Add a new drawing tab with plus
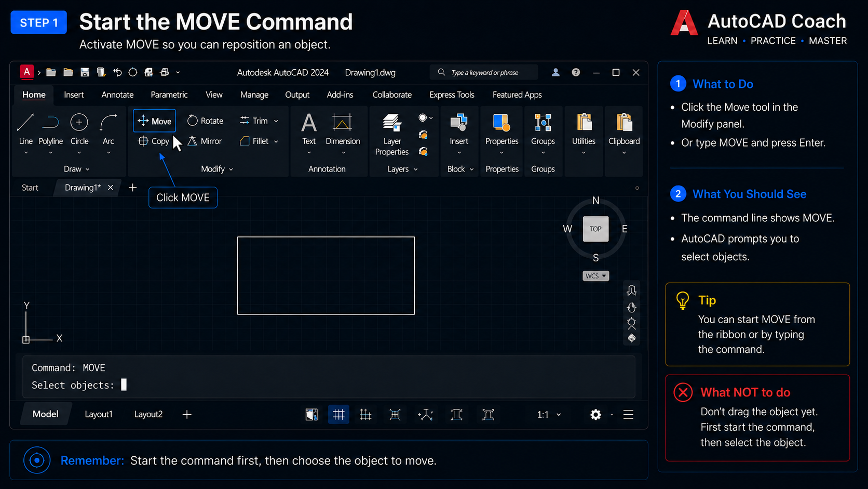This screenshot has width=868, height=489. point(132,188)
